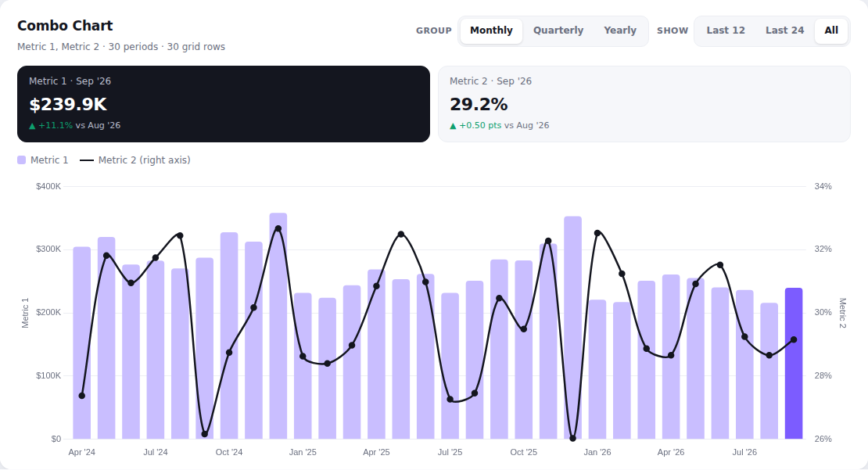Click the Jan '25 bar
Screen dimensions: 868x470
(x=303, y=366)
